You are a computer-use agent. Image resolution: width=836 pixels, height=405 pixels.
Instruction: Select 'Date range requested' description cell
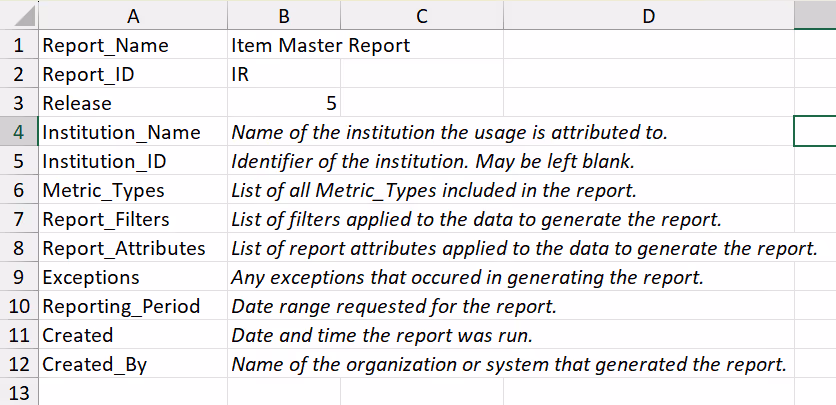coord(284,305)
